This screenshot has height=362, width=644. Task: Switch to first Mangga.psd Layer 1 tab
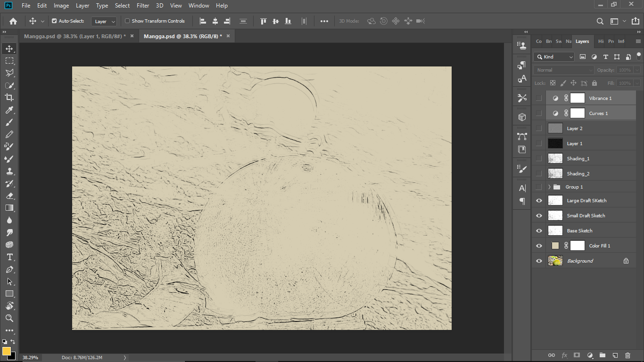point(74,36)
